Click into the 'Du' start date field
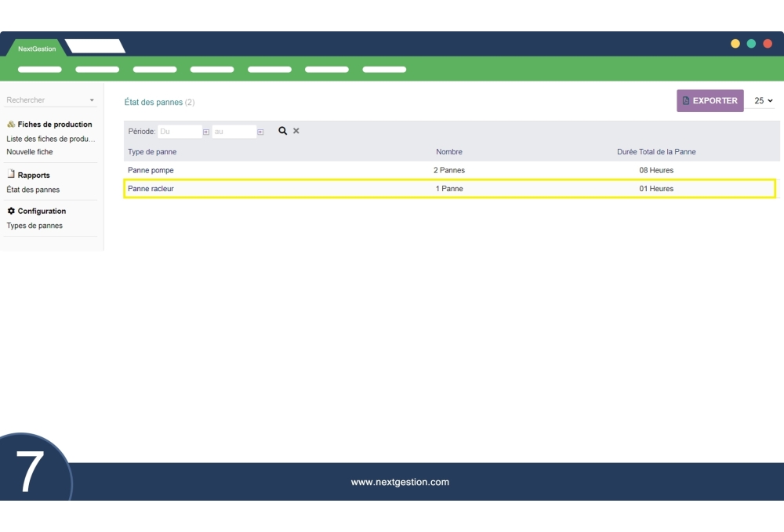784x532 pixels. (180, 132)
